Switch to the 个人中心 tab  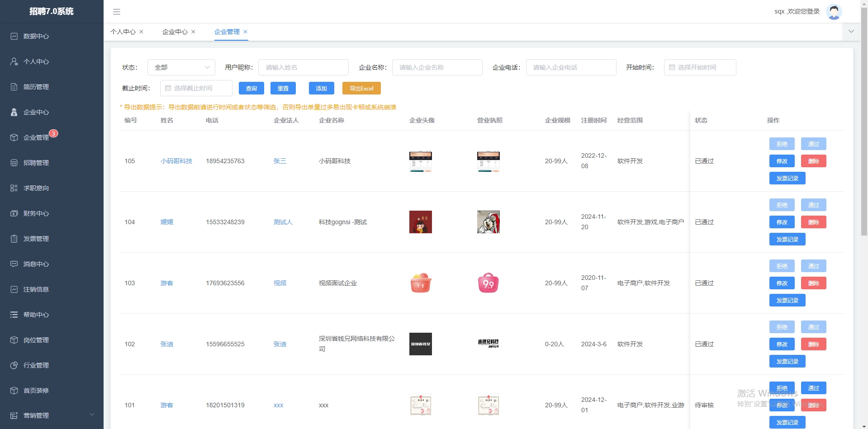[x=123, y=32]
